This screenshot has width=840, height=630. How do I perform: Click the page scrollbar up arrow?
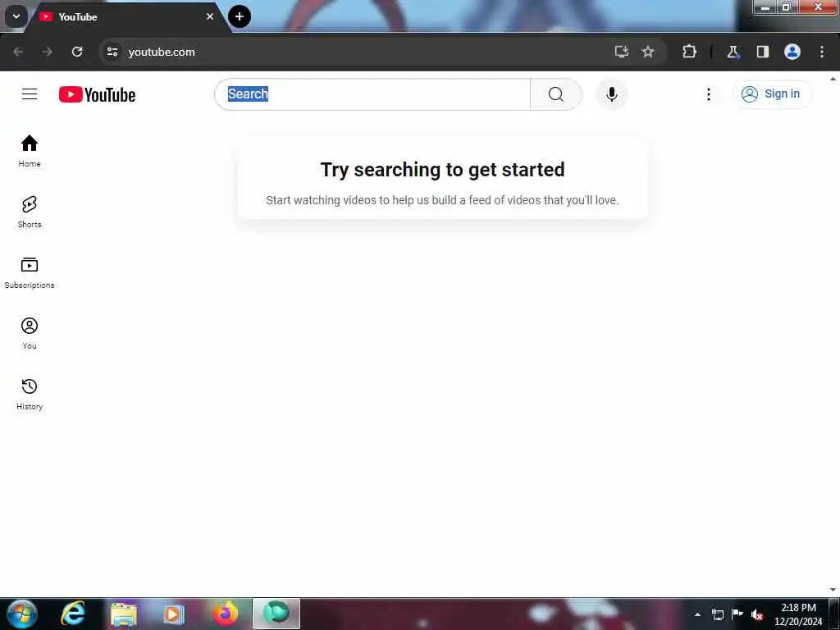(833, 79)
